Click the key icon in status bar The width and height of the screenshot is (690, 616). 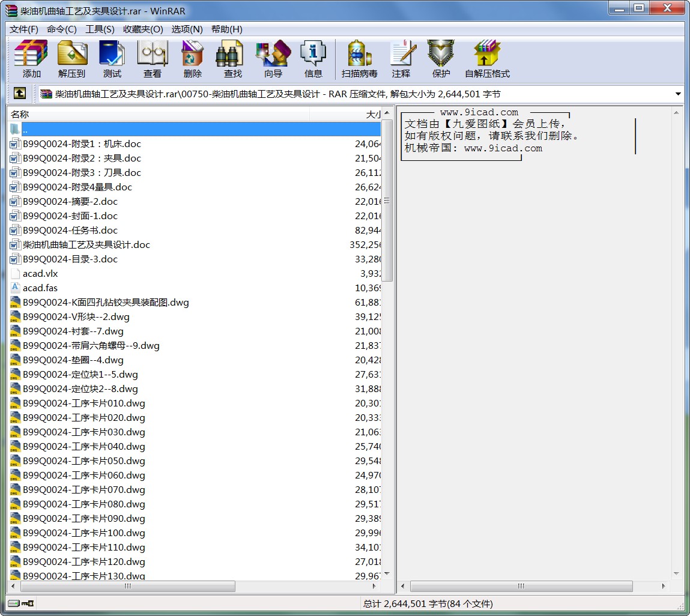[x=28, y=603]
